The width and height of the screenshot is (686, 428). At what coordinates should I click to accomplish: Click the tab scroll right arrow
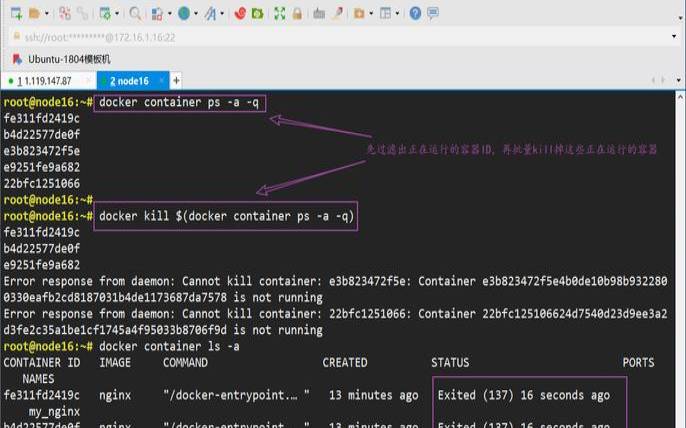[x=663, y=80]
